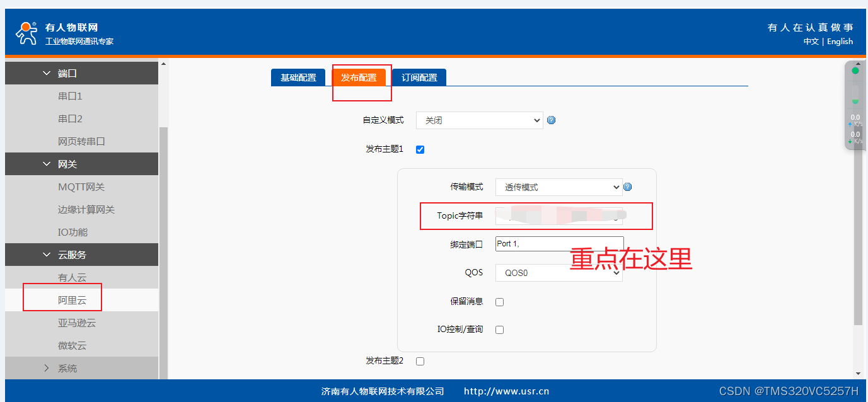Enable the 发布主题1 checkbox
868x402 pixels.
click(420, 149)
